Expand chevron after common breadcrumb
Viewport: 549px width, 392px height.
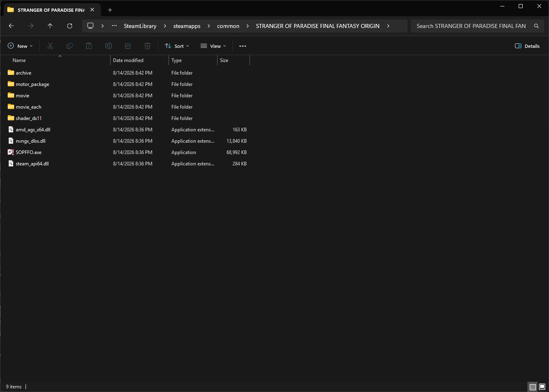(x=248, y=26)
